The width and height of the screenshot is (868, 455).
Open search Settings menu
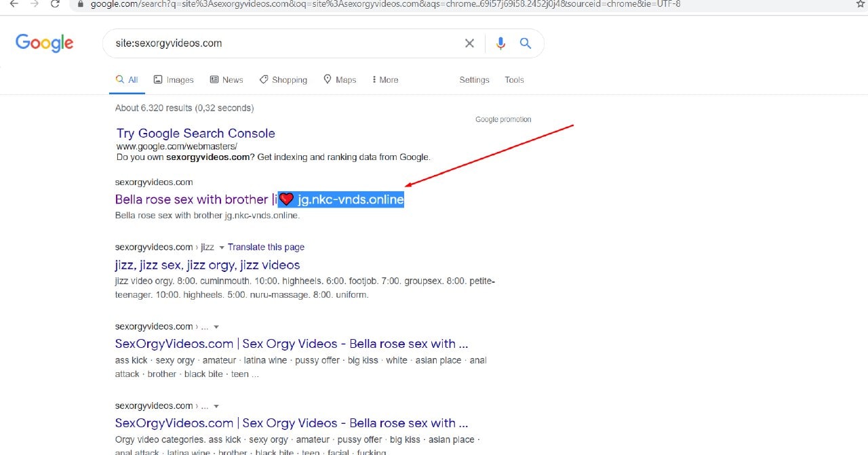tap(474, 79)
